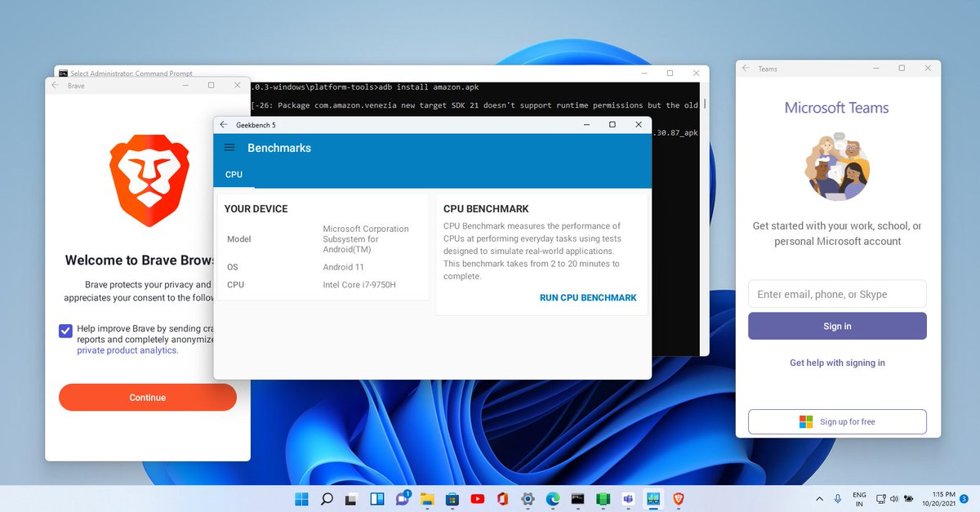Click Sign in on Teams
The width and height of the screenshot is (980, 512).
[837, 326]
